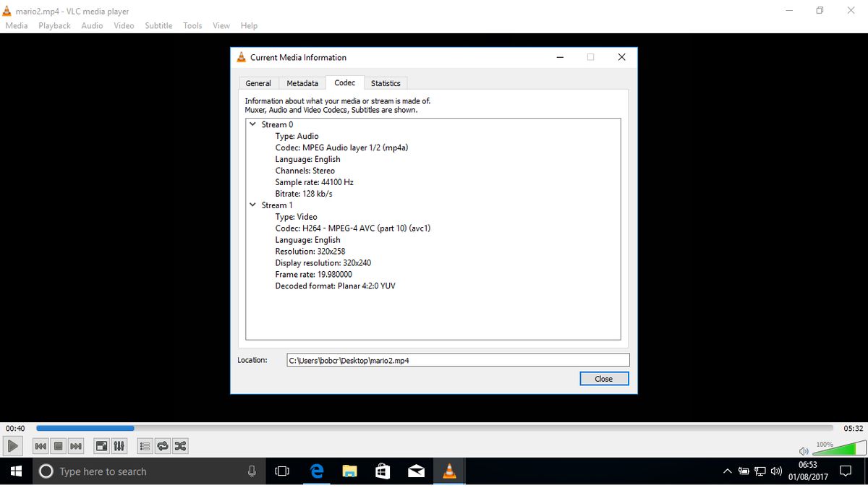Close the Current Media Information dialog
The height and width of the screenshot is (488, 868).
[604, 378]
